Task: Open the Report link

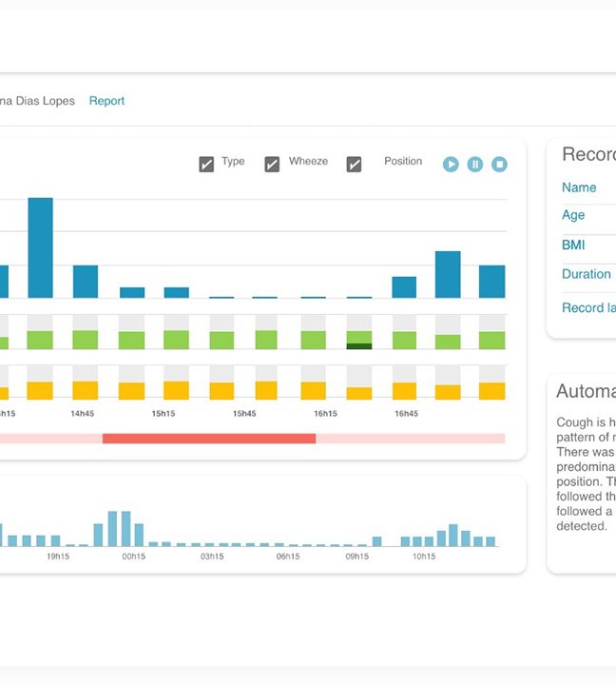Action: coord(106,101)
